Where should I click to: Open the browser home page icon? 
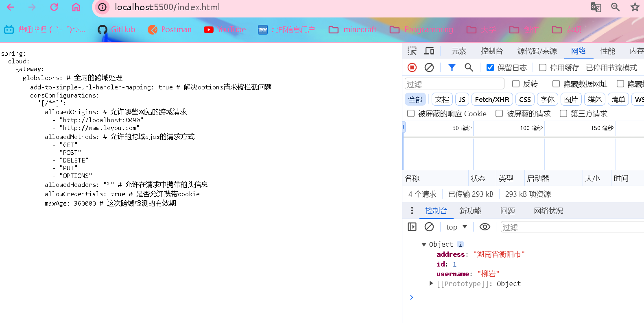coord(76,7)
